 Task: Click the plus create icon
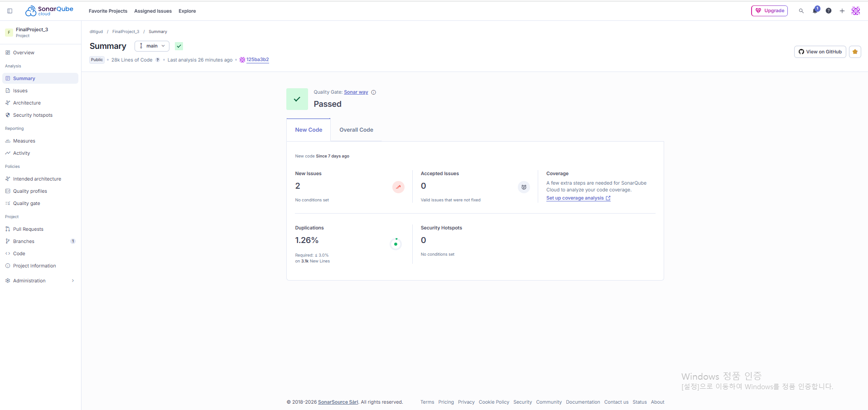[x=842, y=11]
